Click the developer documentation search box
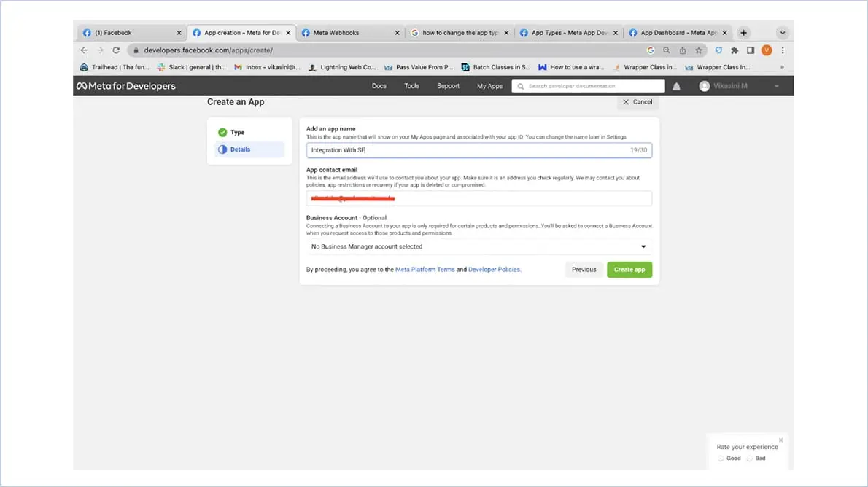This screenshot has width=868, height=487. point(588,86)
